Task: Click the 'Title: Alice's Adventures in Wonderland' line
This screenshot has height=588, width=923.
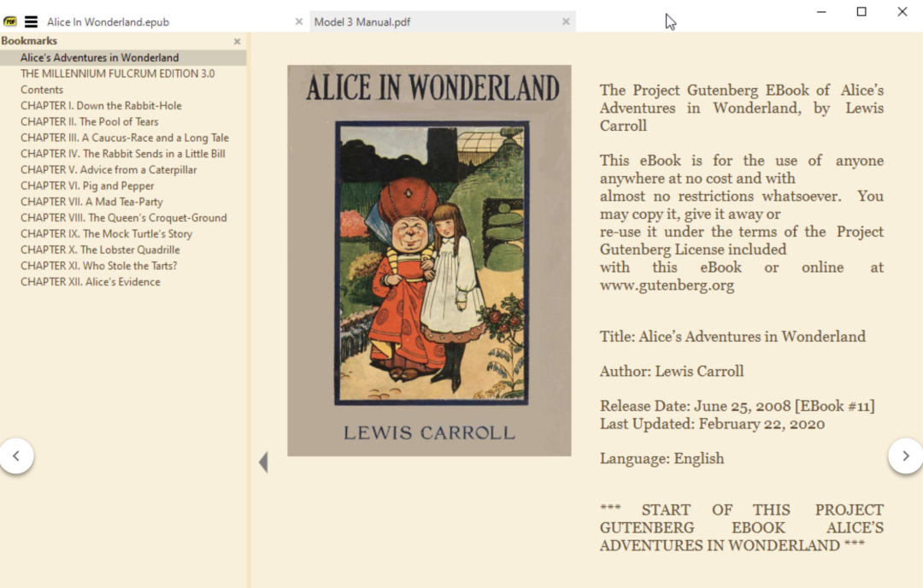Action: click(733, 337)
